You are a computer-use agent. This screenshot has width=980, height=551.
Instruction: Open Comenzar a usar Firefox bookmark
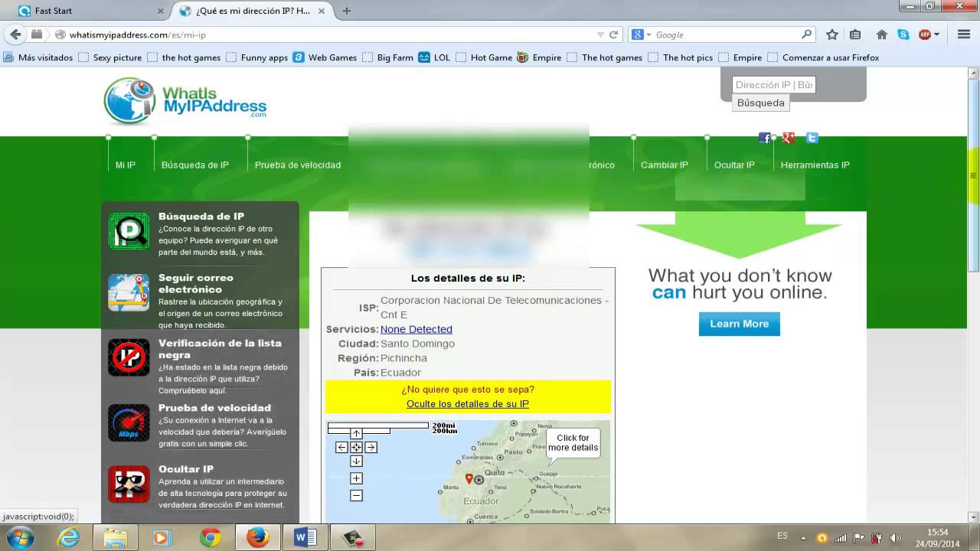[824, 57]
